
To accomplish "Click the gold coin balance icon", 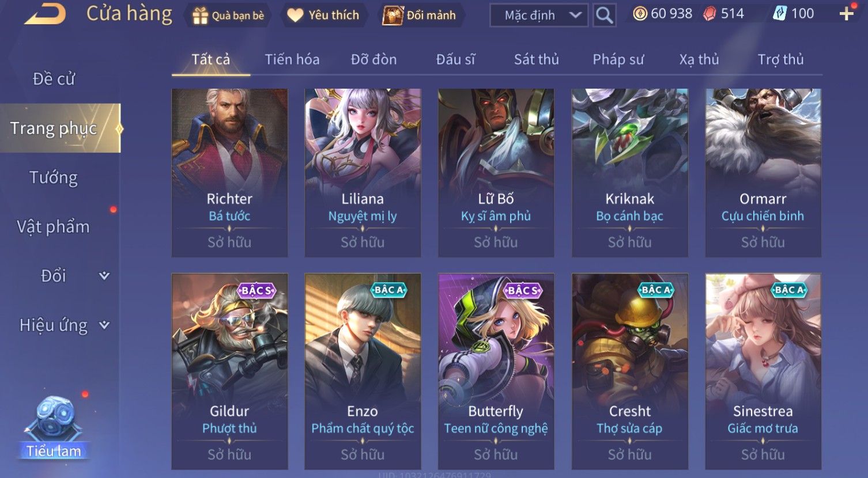I will coord(640,14).
